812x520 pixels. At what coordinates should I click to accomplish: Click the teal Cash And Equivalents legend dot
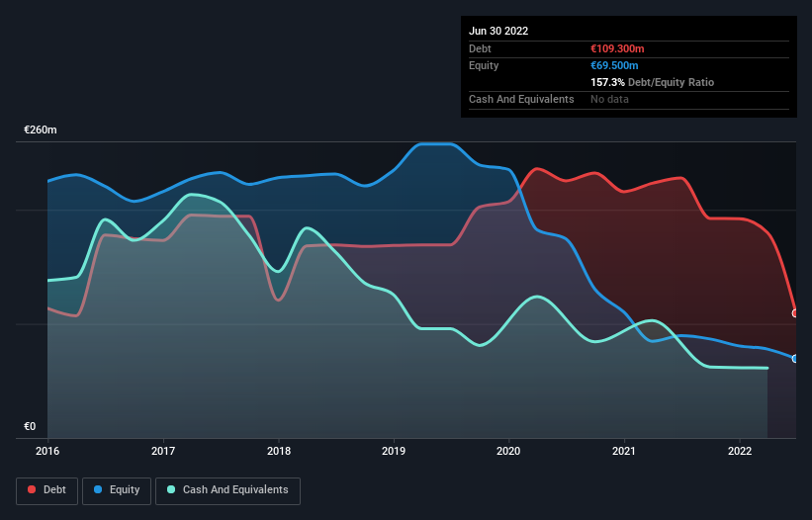(171, 489)
